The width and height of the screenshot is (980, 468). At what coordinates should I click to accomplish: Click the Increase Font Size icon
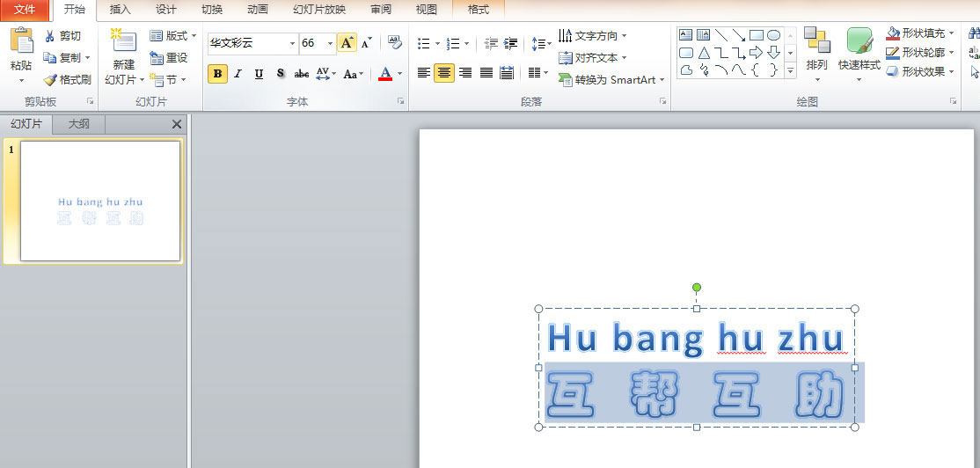[347, 42]
